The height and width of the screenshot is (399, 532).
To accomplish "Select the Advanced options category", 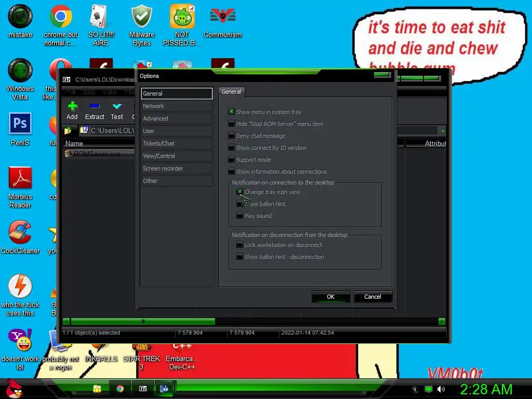I will [177, 118].
